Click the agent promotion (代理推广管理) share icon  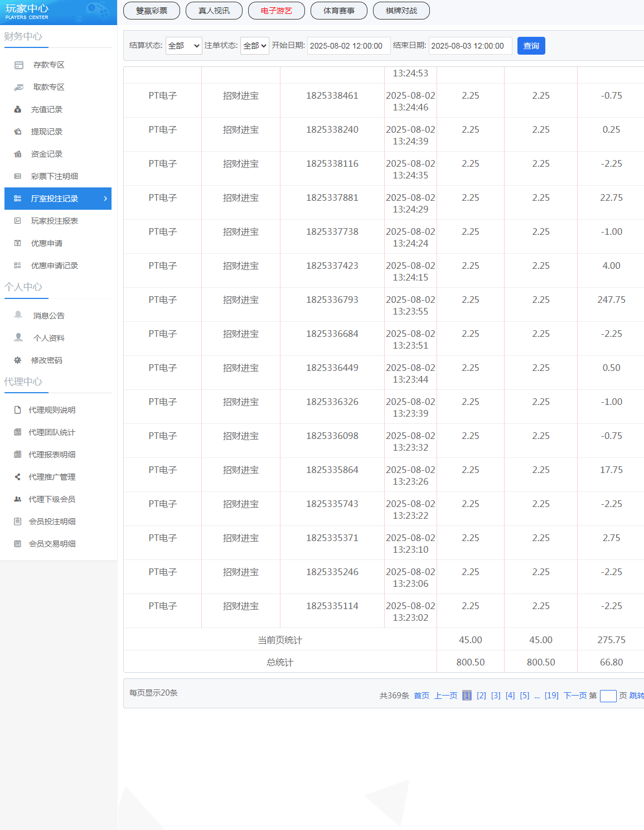point(17,477)
